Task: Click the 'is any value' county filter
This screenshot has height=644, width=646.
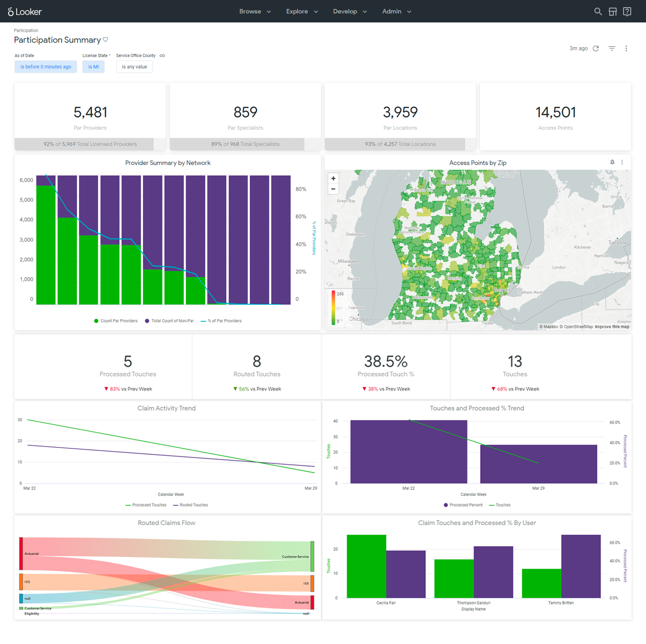Action: pyautogui.click(x=134, y=67)
